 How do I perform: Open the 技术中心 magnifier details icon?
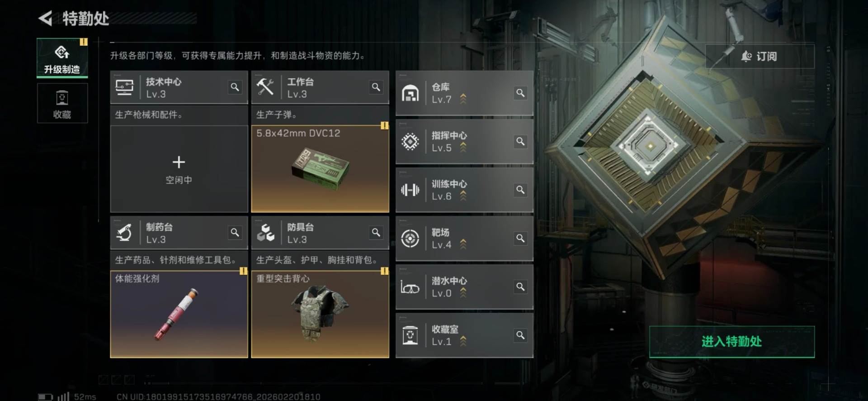point(235,87)
